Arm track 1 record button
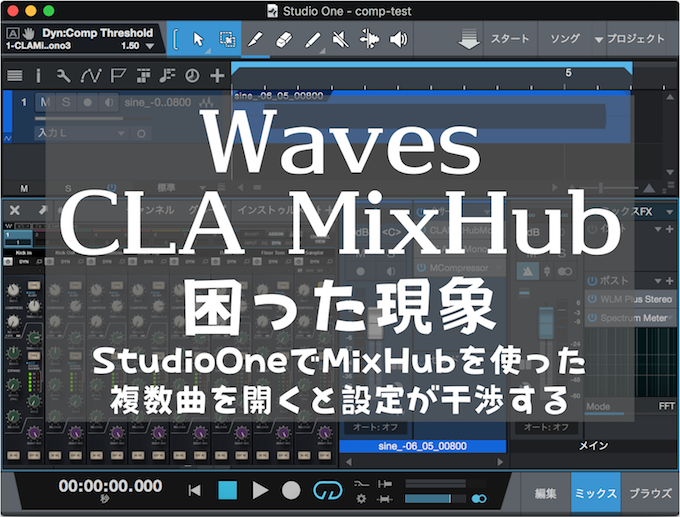Screen dimensions: 680x517 pos(88,102)
